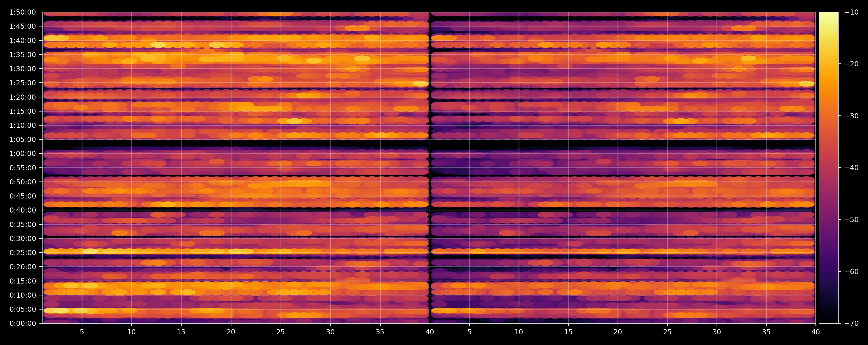Click the 1:45:00 time axis label
The height and width of the screenshot is (345, 868).
pyautogui.click(x=22, y=26)
